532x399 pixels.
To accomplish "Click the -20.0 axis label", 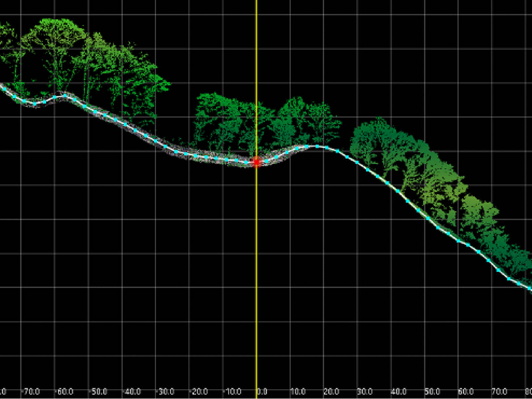I will pyautogui.click(x=199, y=392).
